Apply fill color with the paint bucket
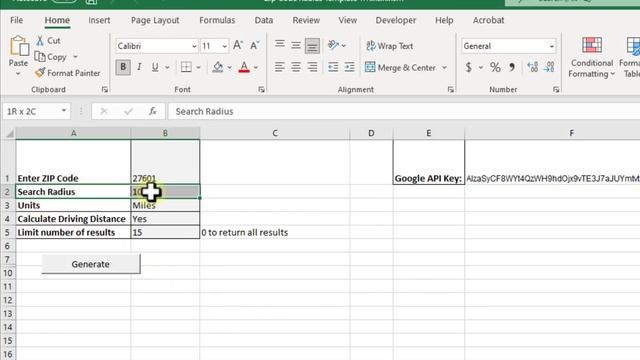Screen dimensions: 640x360 pos(218,67)
